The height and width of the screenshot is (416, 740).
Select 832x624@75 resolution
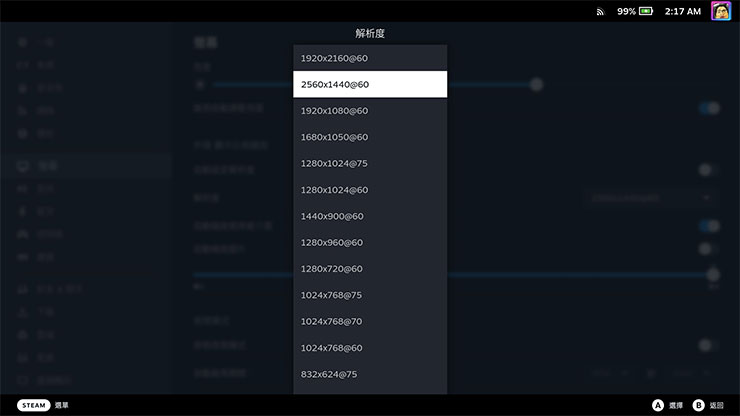370,374
